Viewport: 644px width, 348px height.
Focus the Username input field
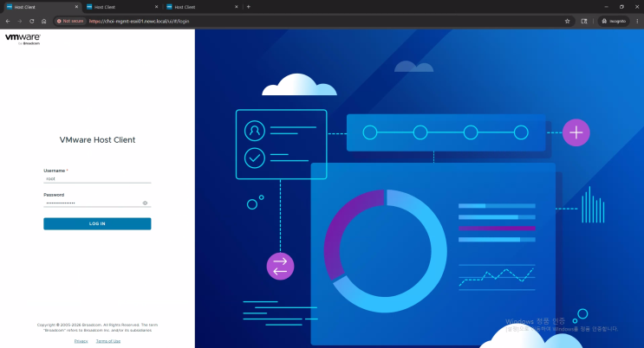point(97,179)
